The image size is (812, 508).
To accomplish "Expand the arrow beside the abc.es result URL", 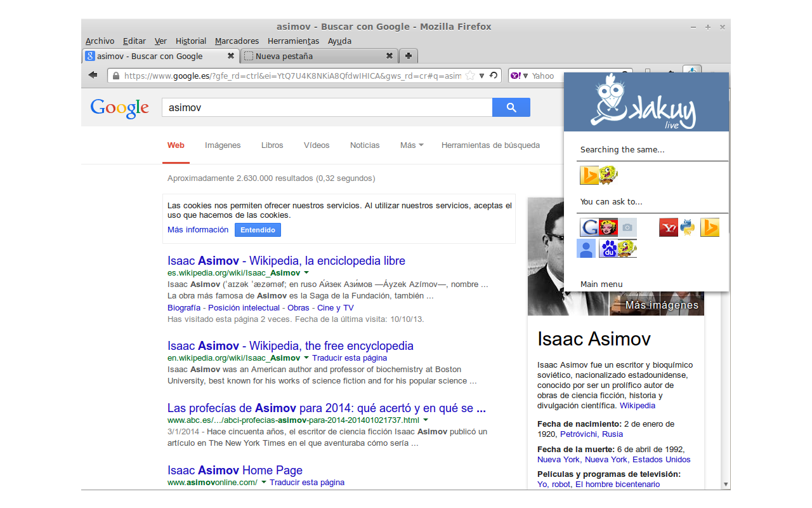I will [x=426, y=420].
